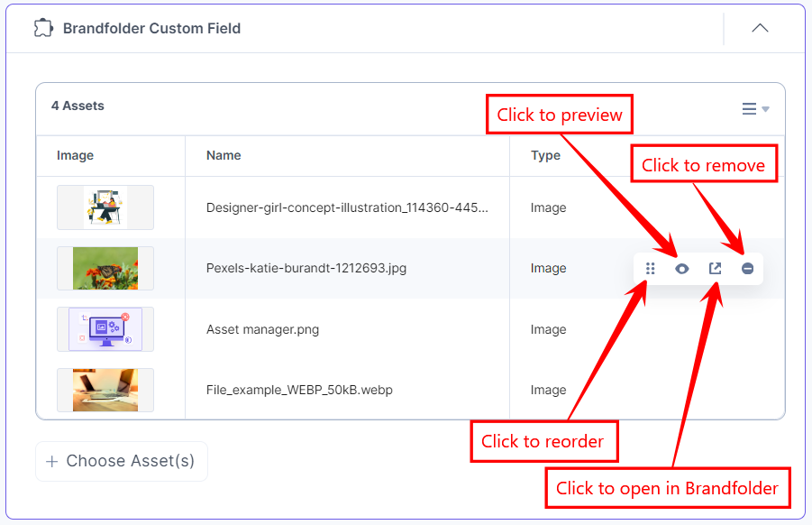This screenshot has width=812, height=525.
Task: Collapse the Brandfolder Custom Field panel
Action: [x=760, y=28]
